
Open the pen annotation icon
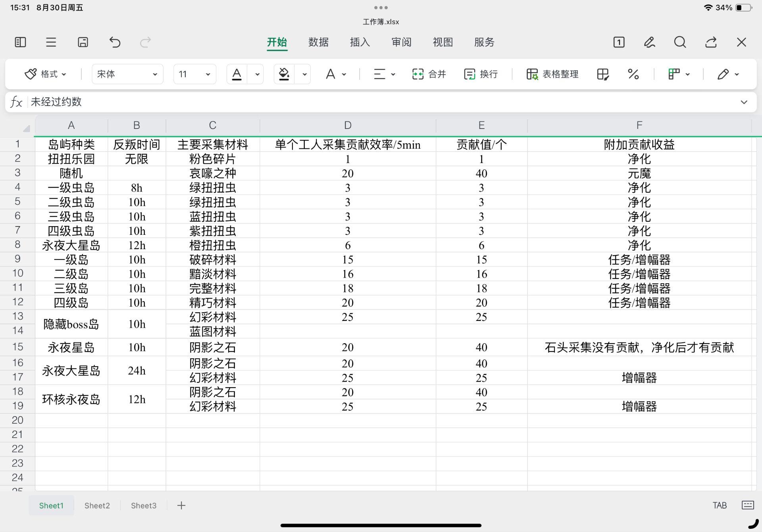coord(649,42)
